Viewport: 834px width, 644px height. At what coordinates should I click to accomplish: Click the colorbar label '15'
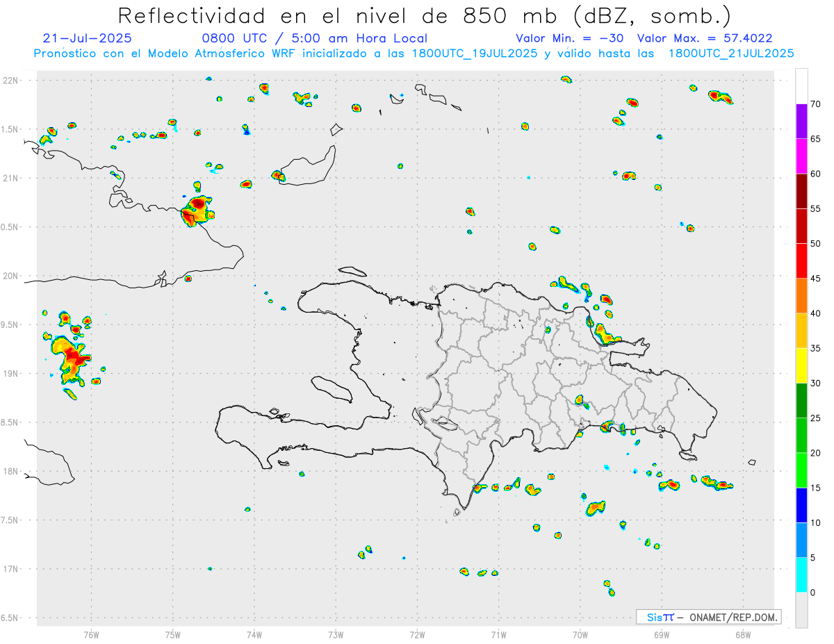tap(815, 488)
